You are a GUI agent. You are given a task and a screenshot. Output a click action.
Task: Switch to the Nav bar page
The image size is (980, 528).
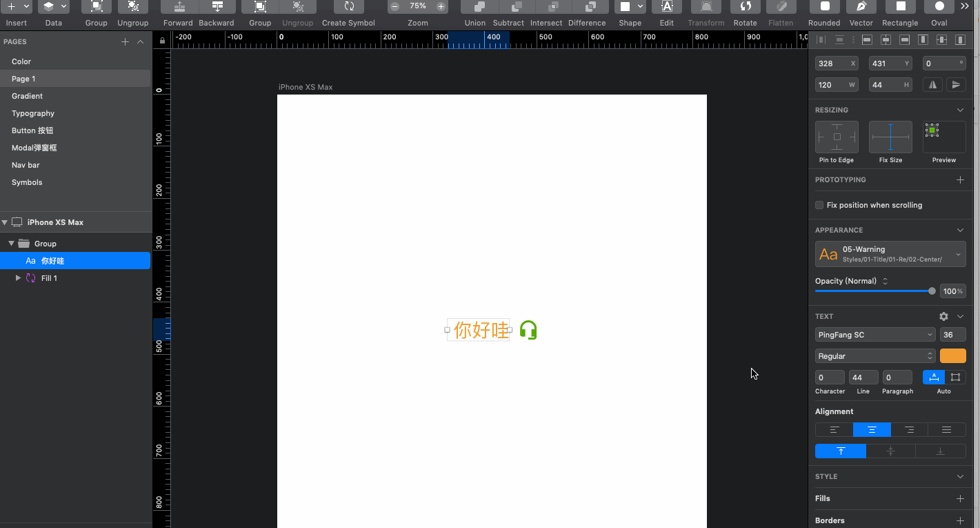click(x=26, y=165)
